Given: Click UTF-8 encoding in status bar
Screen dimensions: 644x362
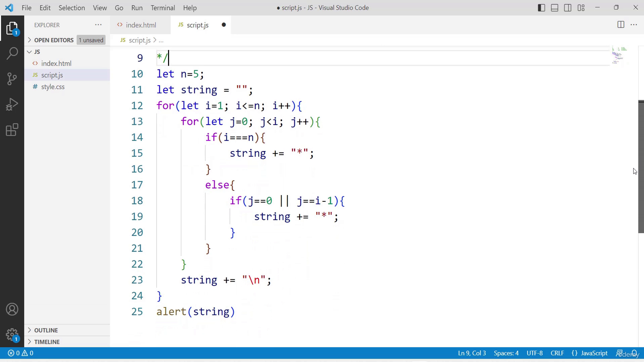Looking at the screenshot, I should (535, 353).
